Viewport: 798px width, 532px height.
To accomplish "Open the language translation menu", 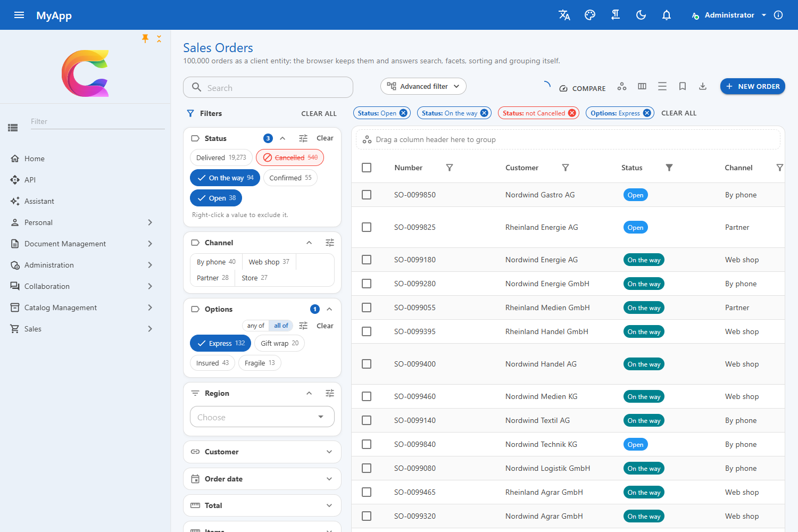I will [564, 15].
